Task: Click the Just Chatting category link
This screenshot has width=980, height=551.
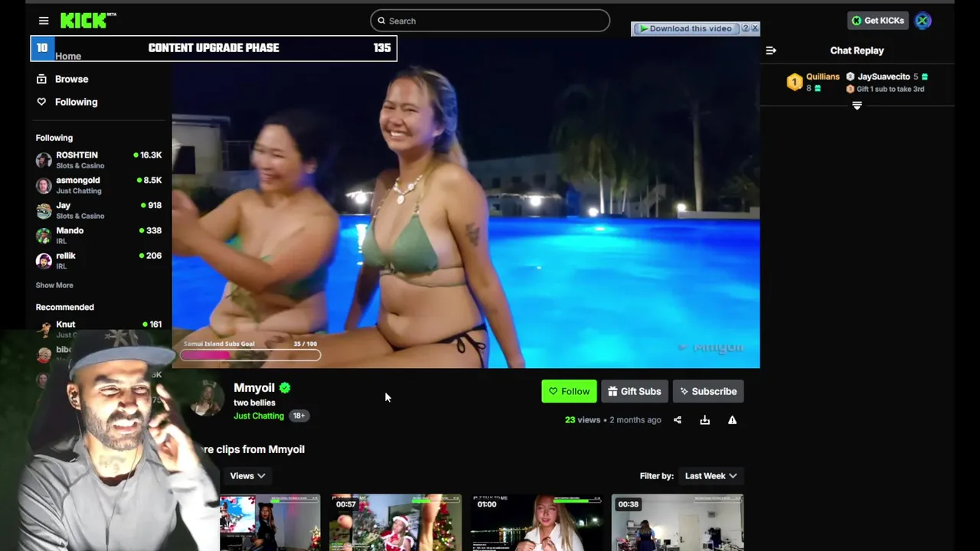Action: pyautogui.click(x=259, y=416)
